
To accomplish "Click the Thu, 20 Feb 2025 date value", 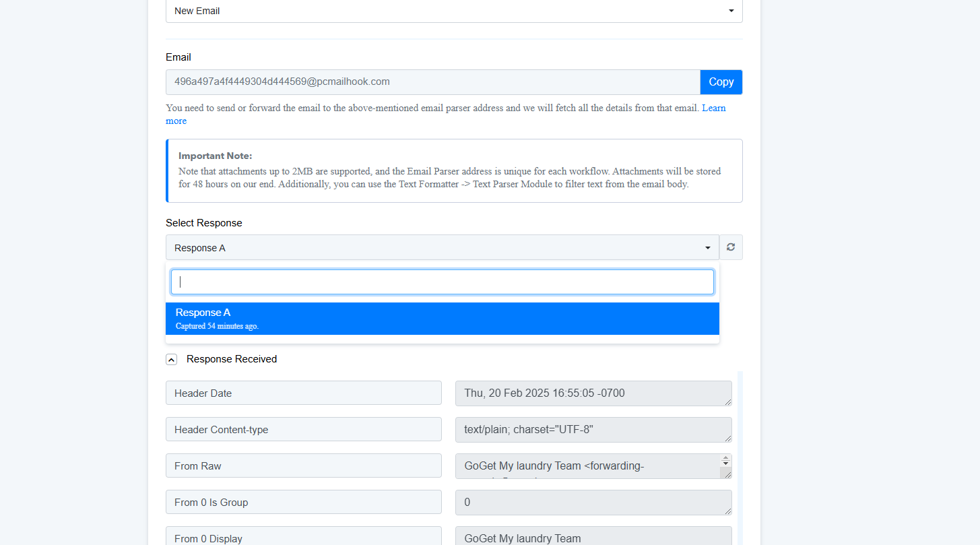I will tap(593, 393).
